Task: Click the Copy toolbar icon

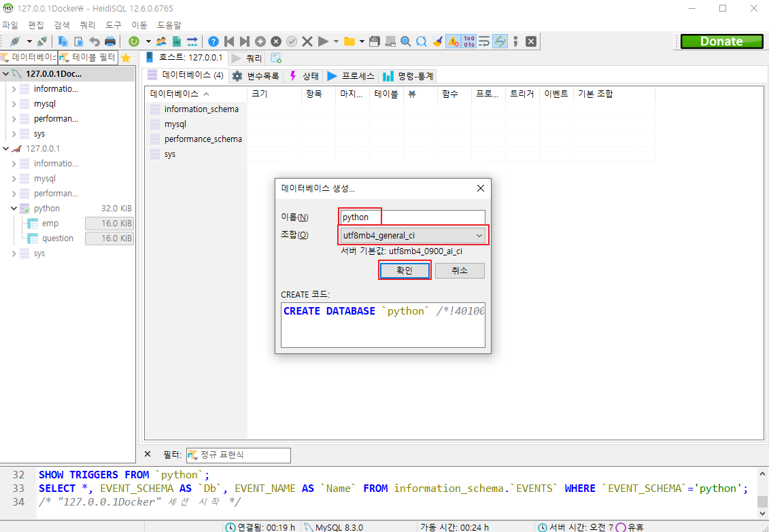Action: (63, 41)
